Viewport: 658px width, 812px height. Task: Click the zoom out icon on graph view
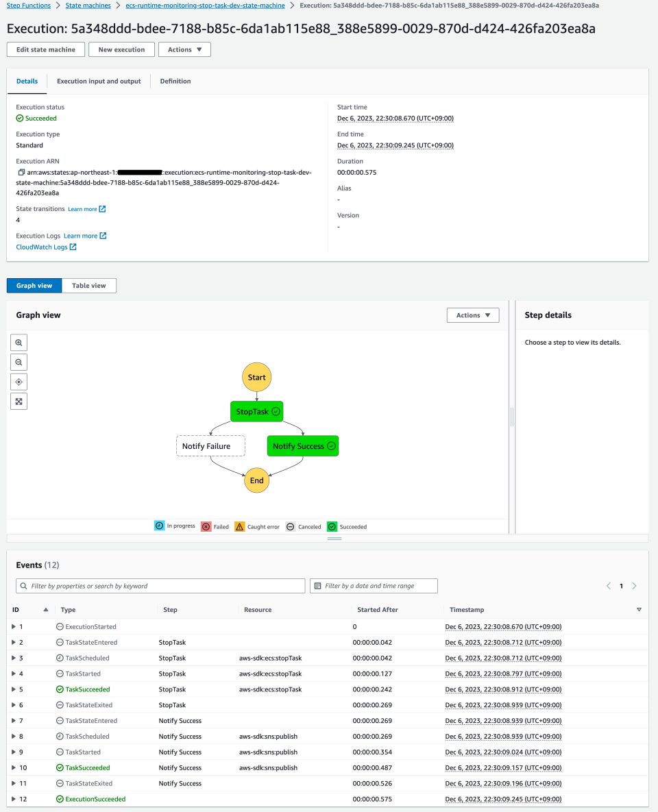click(x=19, y=362)
